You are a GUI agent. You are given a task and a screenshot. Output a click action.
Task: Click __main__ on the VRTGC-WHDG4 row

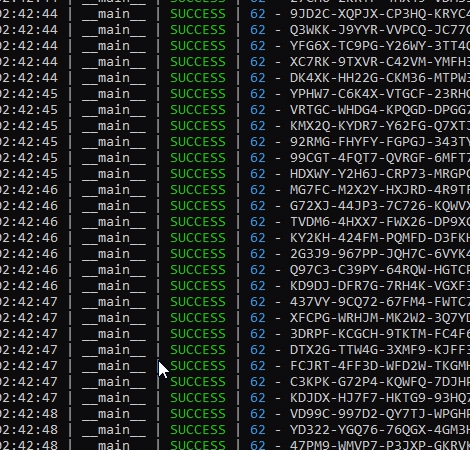point(114,110)
